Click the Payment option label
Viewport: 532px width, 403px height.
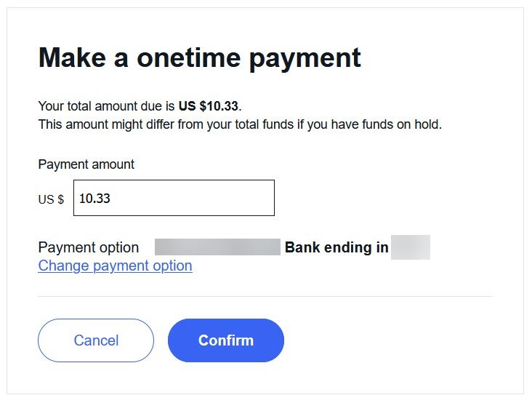click(x=89, y=247)
